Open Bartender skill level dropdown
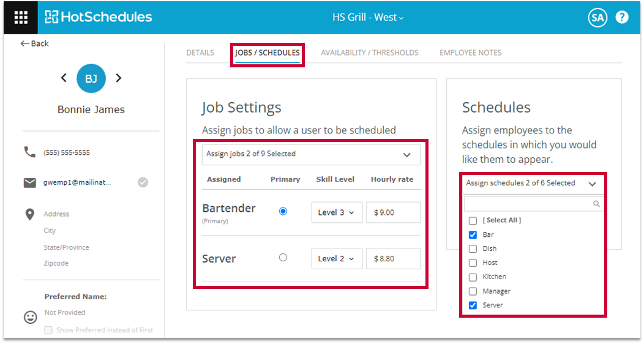 coord(337,212)
